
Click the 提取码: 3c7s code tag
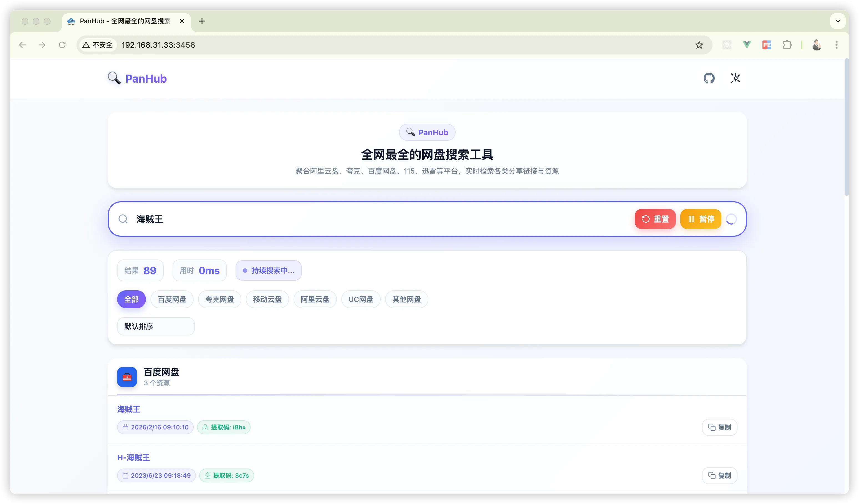click(x=227, y=475)
